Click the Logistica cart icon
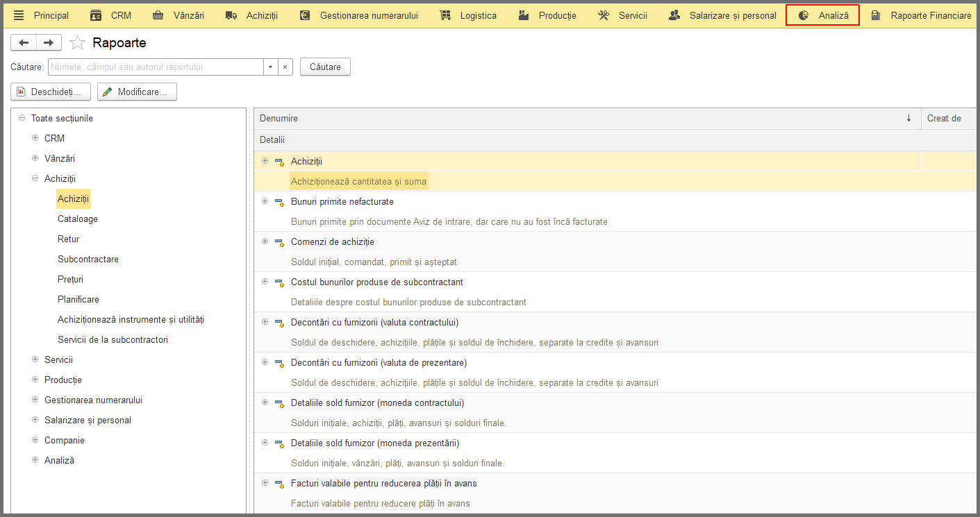Viewport: 980px width, 517px height. point(445,15)
